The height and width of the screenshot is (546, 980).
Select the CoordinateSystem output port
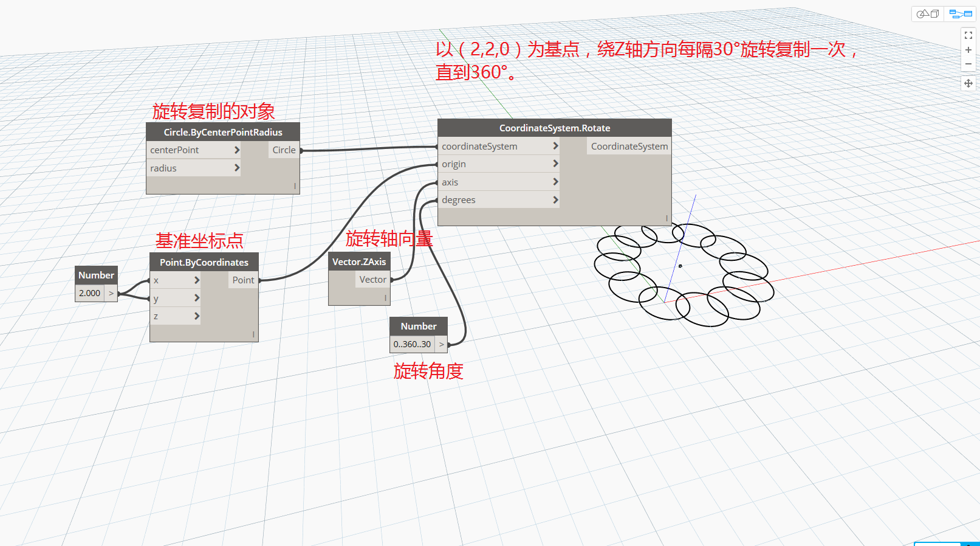pyautogui.click(x=629, y=146)
